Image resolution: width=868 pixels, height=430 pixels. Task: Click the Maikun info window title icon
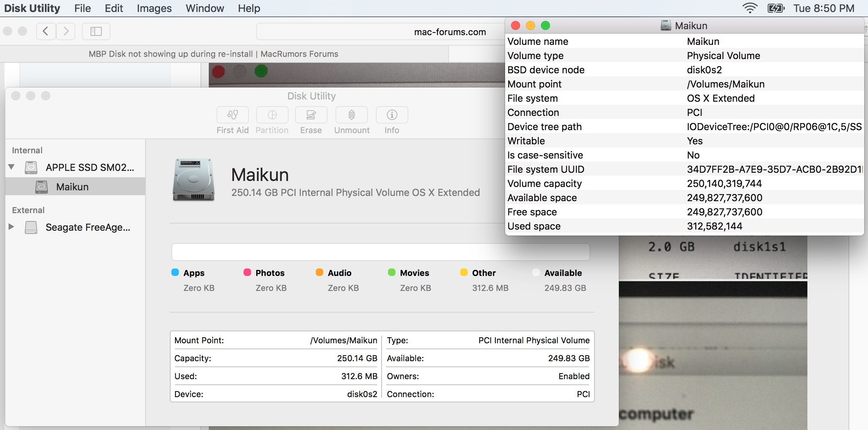click(666, 25)
